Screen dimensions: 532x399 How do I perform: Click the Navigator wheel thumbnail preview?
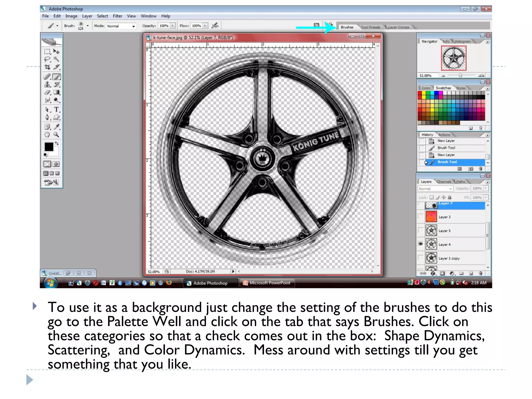[454, 58]
